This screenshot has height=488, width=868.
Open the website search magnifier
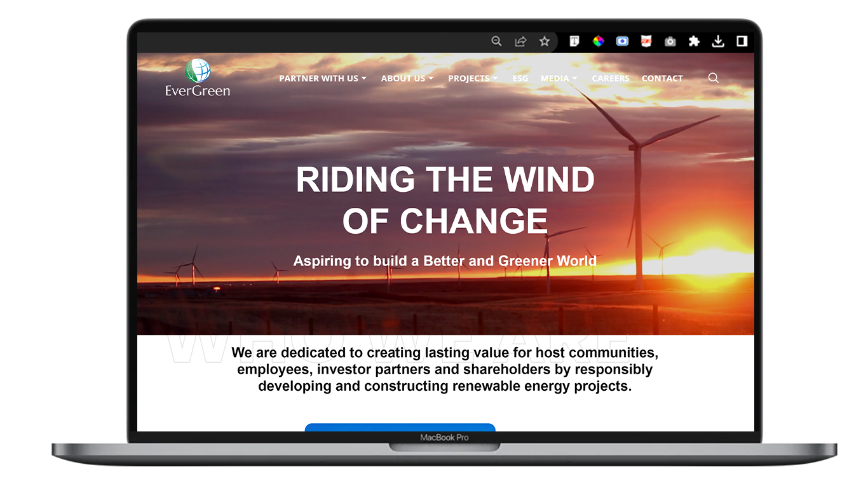pyautogui.click(x=714, y=78)
